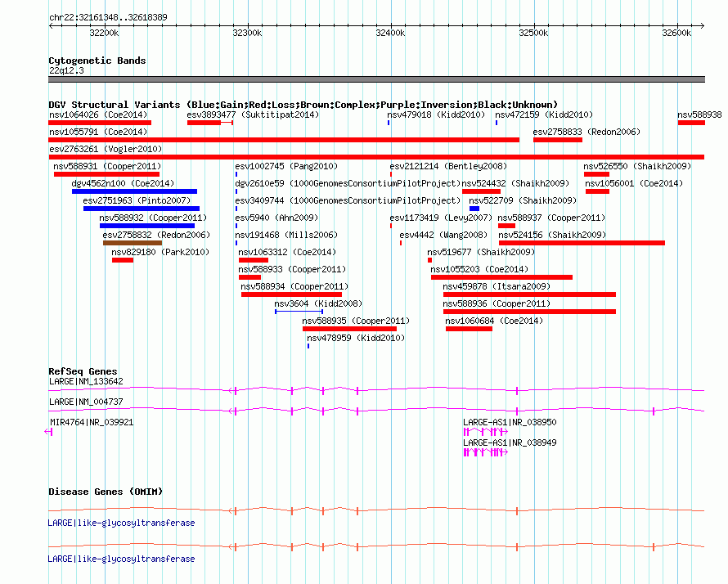
Task: Click the 32500k ruler tick
Action: 533,33
